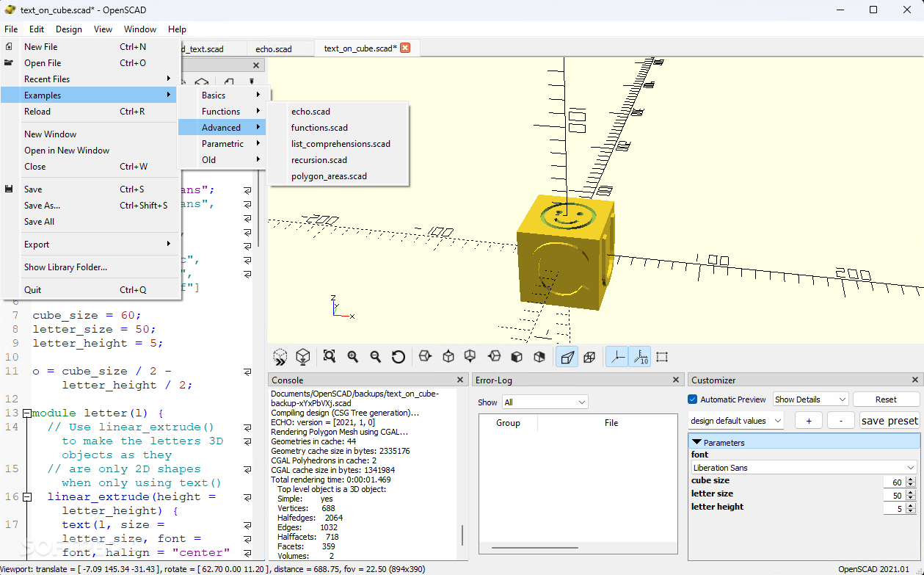Switch to Orthogonal projection
Image resolution: width=924 pixels, height=575 pixels.
(x=589, y=357)
